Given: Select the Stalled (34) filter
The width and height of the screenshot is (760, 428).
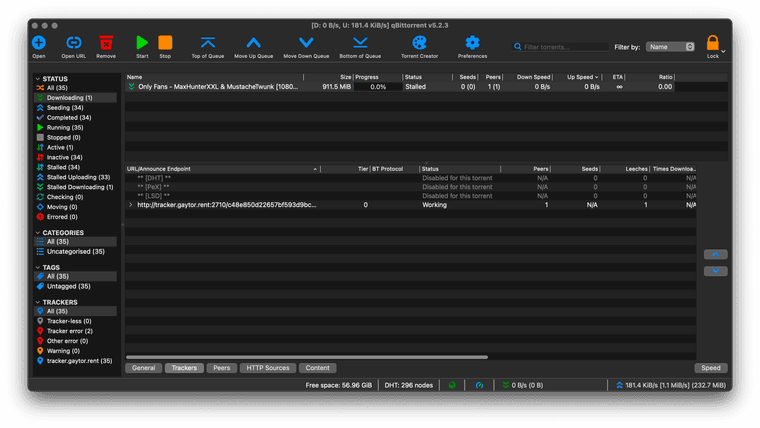Looking at the screenshot, I should [x=75, y=167].
